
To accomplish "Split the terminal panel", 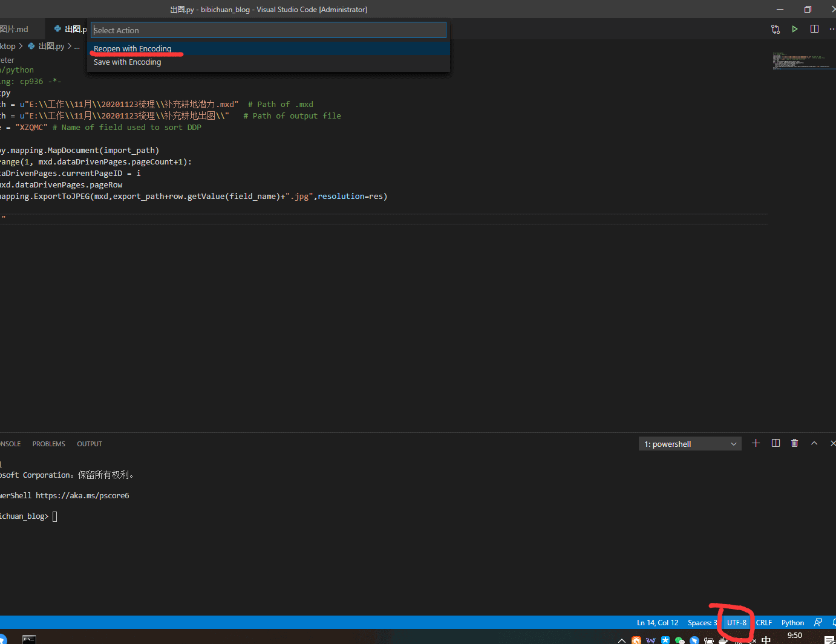I will pyautogui.click(x=776, y=443).
